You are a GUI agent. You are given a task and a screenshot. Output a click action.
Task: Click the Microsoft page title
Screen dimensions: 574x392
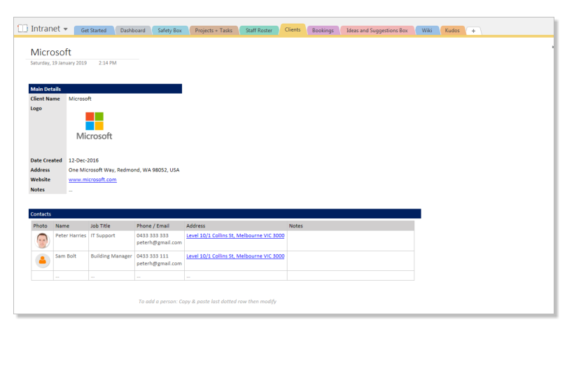click(51, 52)
